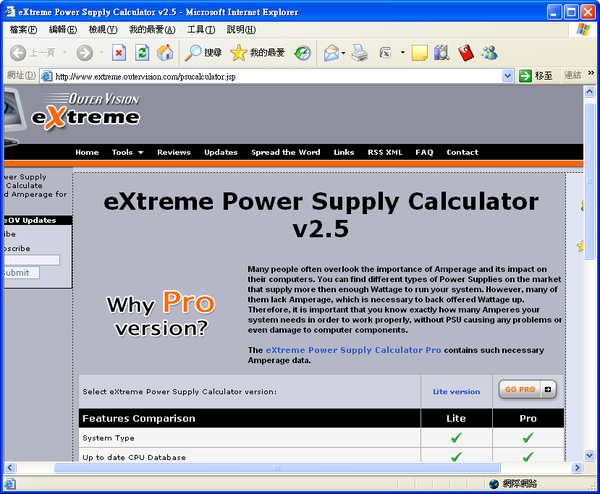The image size is (600, 494).
Task: Open Spread the Word link
Action: [285, 152]
